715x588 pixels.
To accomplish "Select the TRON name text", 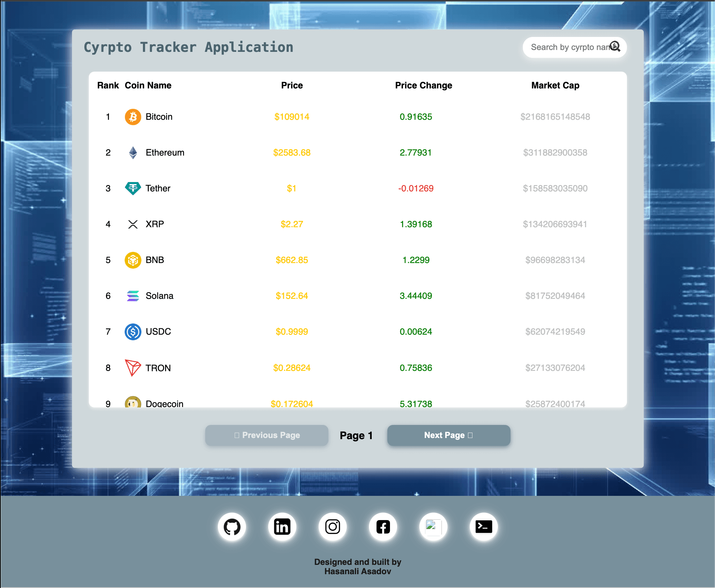I will tap(158, 368).
